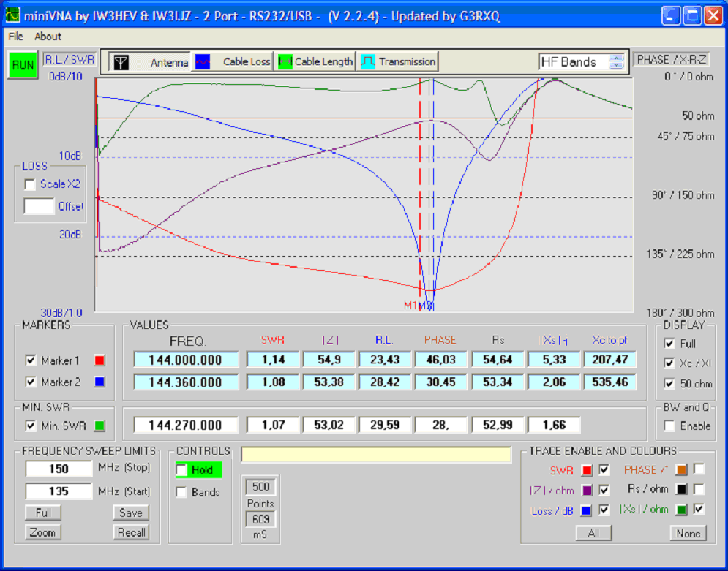Toggle the Scale X2 checkbox
Viewport: 728px width, 571px height.
(x=30, y=184)
